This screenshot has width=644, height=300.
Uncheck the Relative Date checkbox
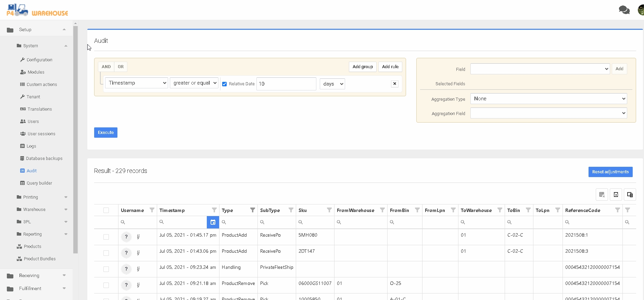tap(225, 84)
